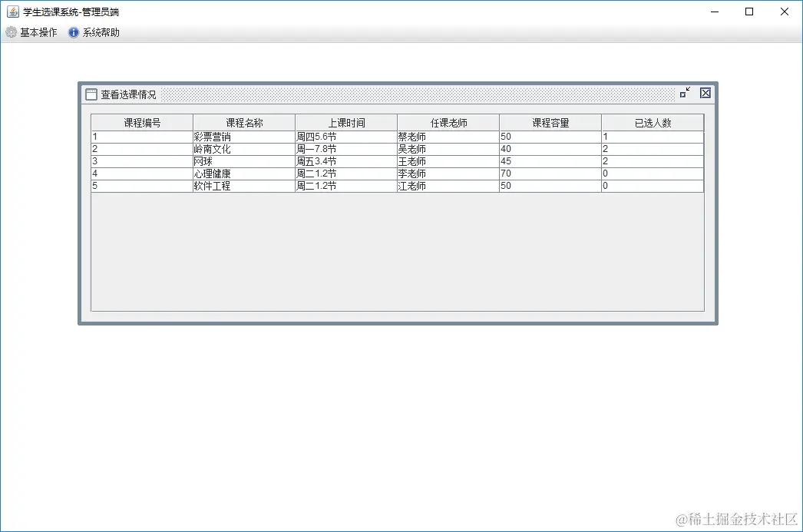
Task: Click course number 4 cell
Action: 142,173
